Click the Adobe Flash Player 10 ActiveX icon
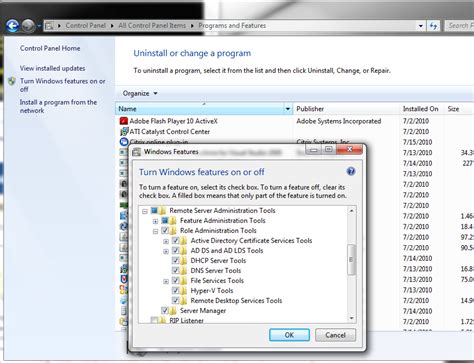Screen dimensions: 474x363 pos(124,121)
